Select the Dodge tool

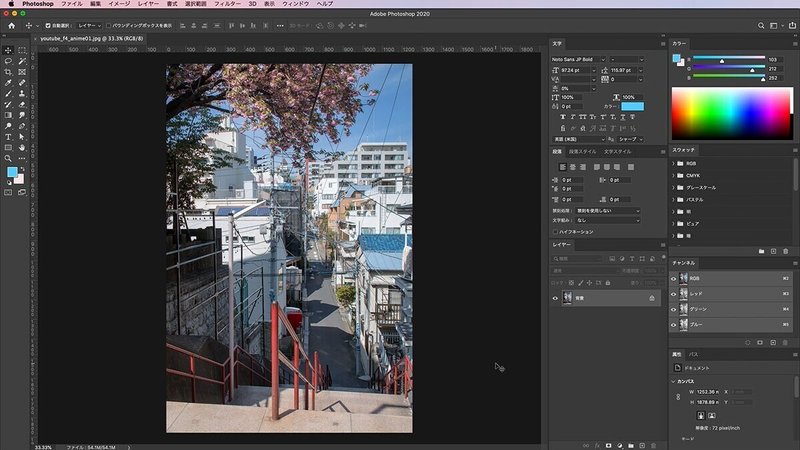pos(8,126)
